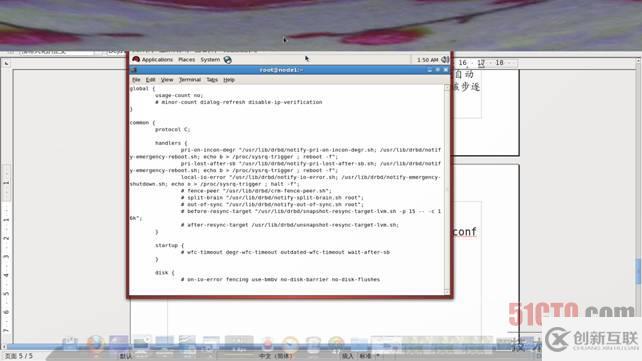642x361 pixels.
Task: Close the root@node1 terminal window
Action: (x=445, y=70)
